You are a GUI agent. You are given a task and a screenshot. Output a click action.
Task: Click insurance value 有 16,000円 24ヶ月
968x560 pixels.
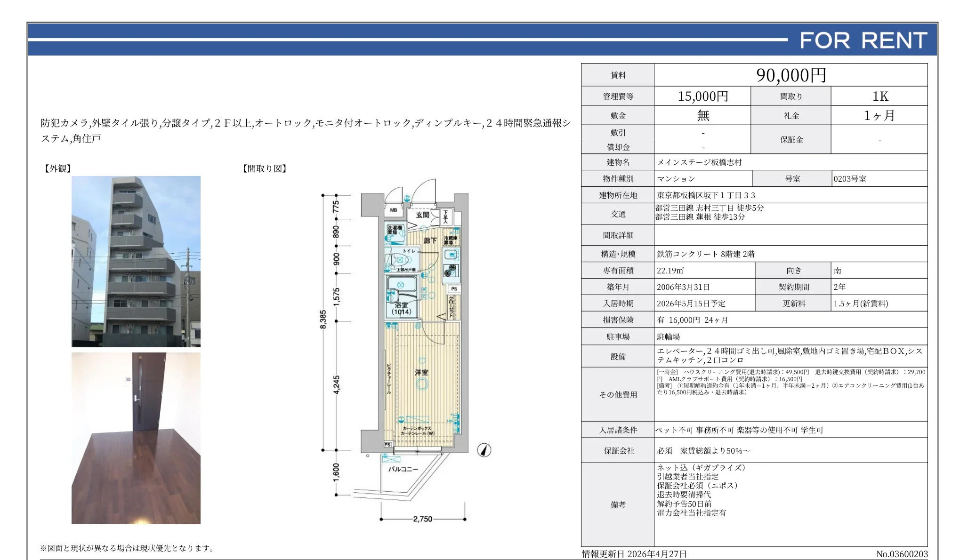pyautogui.click(x=693, y=320)
